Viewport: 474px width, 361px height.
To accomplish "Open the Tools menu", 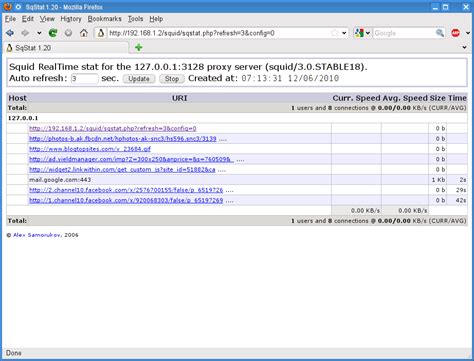I will pos(135,19).
